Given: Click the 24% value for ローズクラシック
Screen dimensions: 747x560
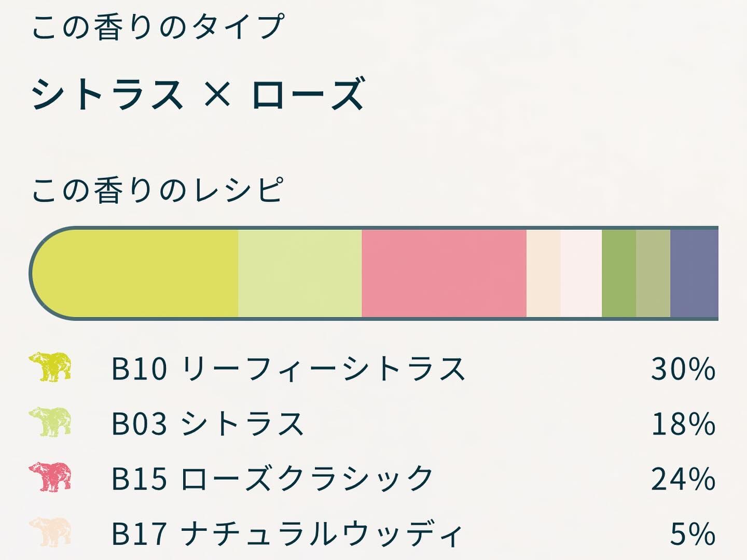Looking at the screenshot, I should tap(683, 478).
